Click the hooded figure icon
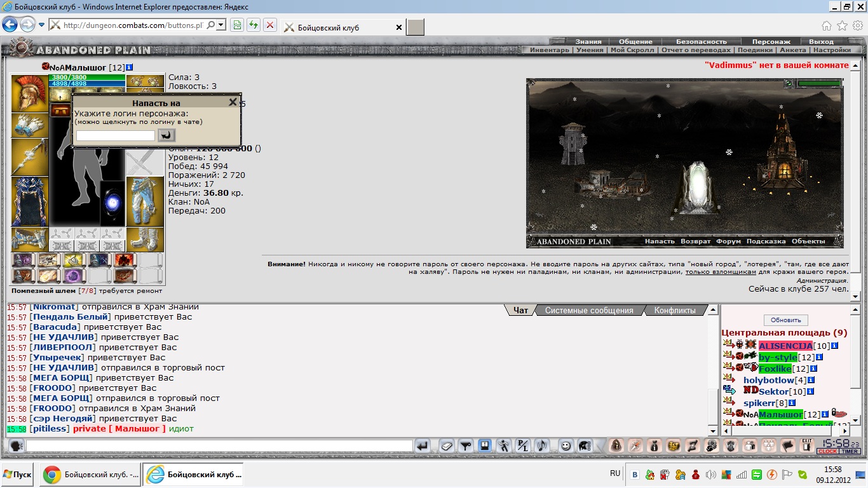The image size is (868, 488). point(616,446)
